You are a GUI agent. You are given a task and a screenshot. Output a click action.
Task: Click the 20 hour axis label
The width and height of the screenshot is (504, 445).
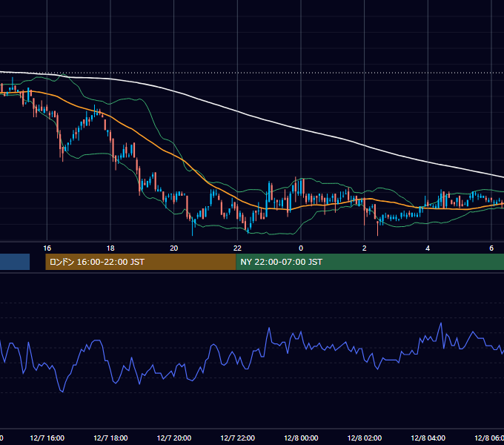(x=174, y=248)
